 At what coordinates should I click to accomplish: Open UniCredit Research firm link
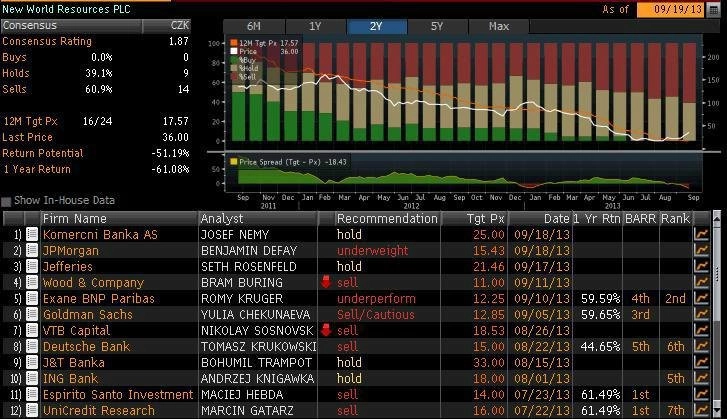click(x=99, y=411)
